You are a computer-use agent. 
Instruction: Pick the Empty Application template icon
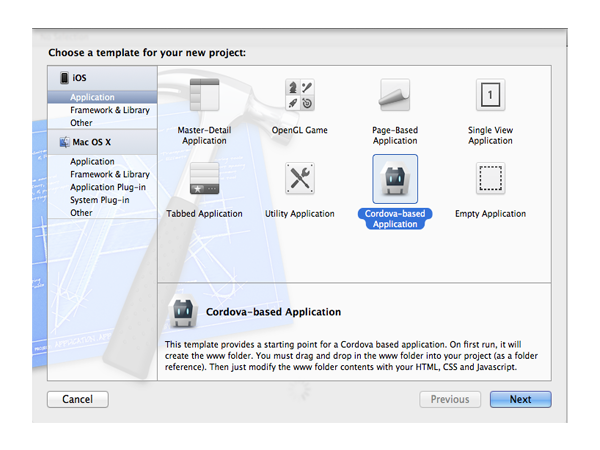click(490, 179)
